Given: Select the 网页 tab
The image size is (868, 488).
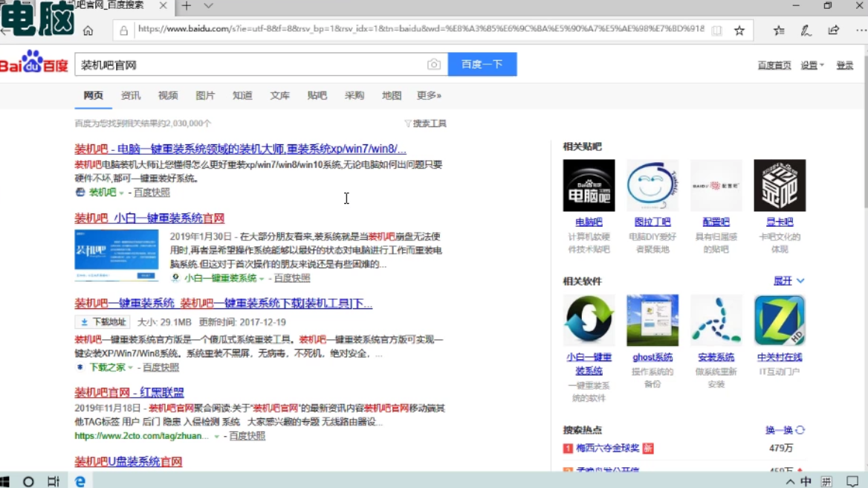Looking at the screenshot, I should coord(94,95).
